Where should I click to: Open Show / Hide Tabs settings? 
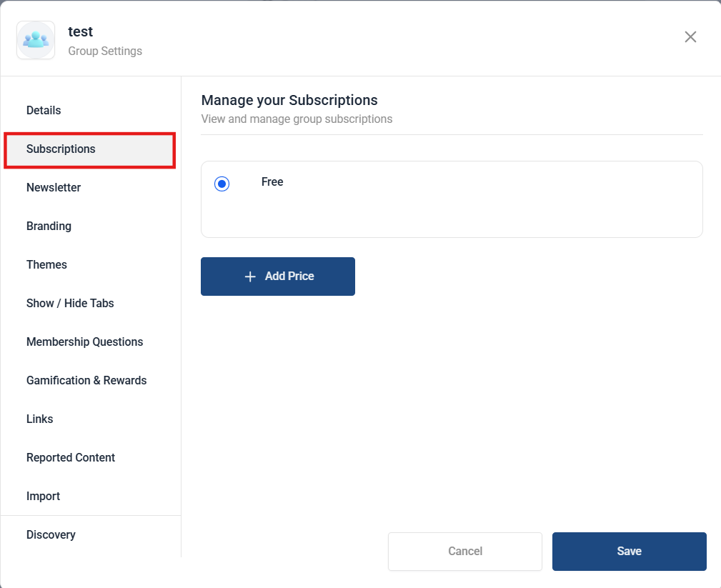tap(70, 304)
